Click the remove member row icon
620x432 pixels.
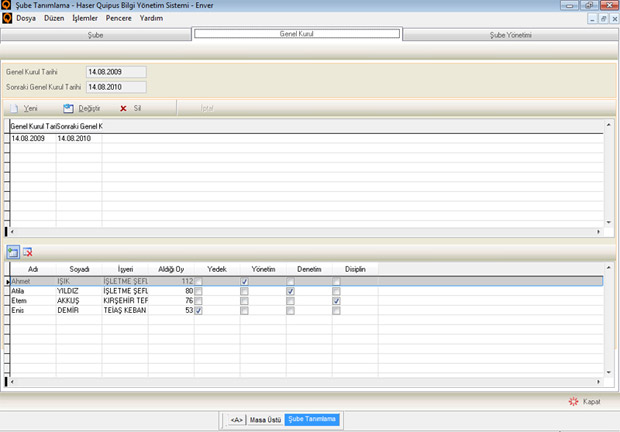pos(28,253)
